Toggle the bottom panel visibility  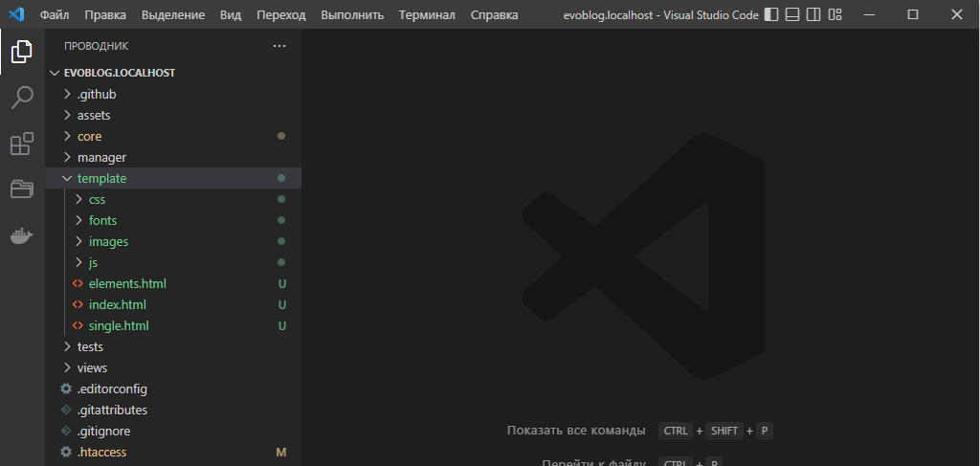[x=792, y=15]
